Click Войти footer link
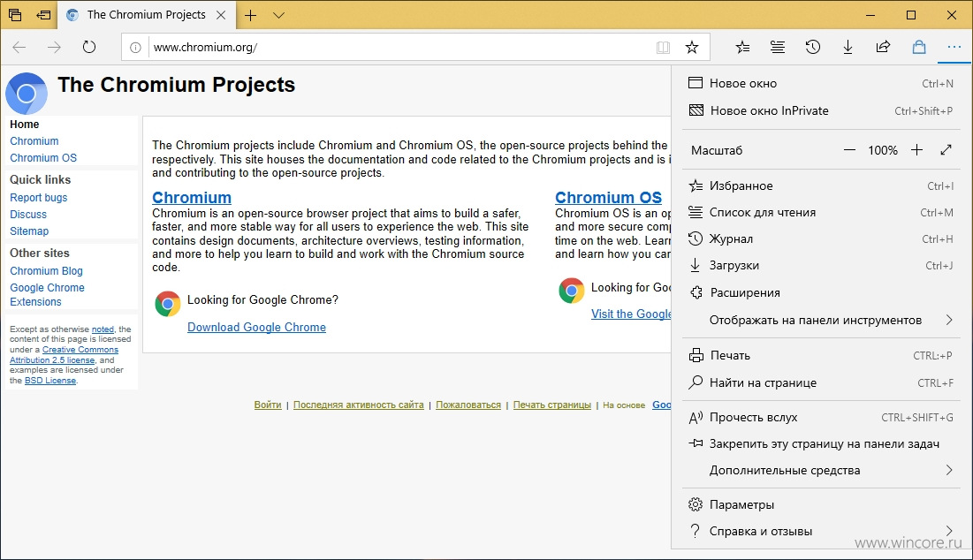 coord(268,405)
